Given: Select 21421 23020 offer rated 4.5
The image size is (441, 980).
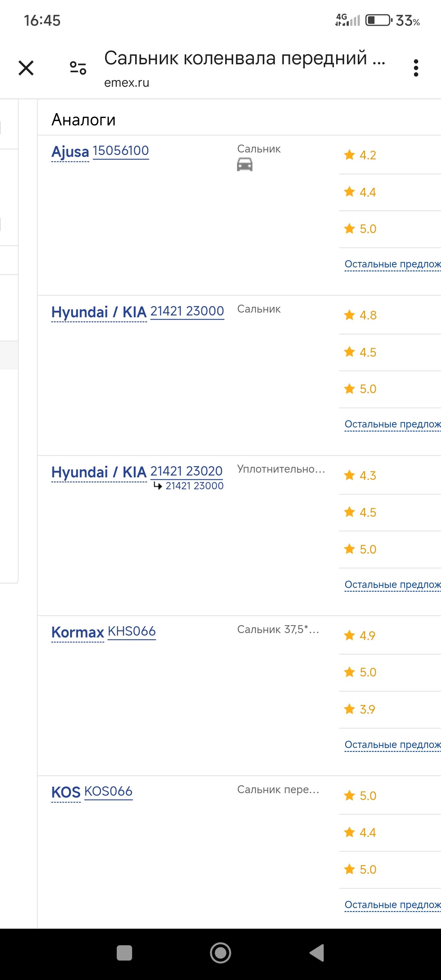Looking at the screenshot, I should (390, 512).
